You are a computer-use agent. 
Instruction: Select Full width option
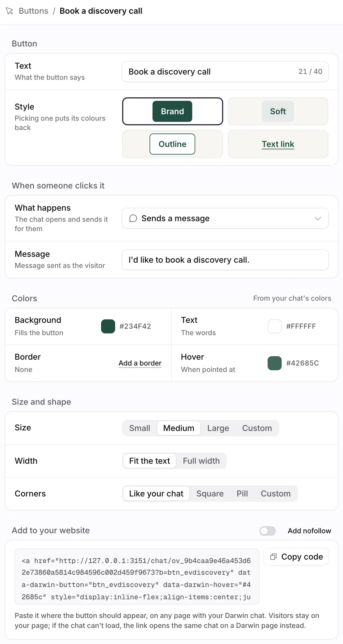[201, 461]
